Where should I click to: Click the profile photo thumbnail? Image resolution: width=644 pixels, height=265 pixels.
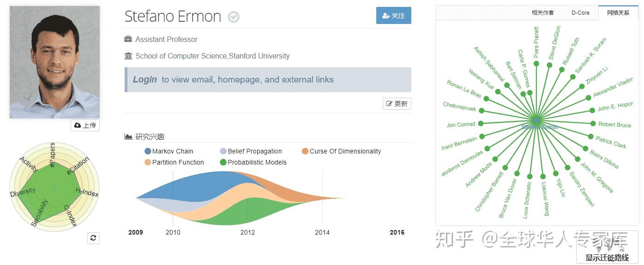point(54,62)
